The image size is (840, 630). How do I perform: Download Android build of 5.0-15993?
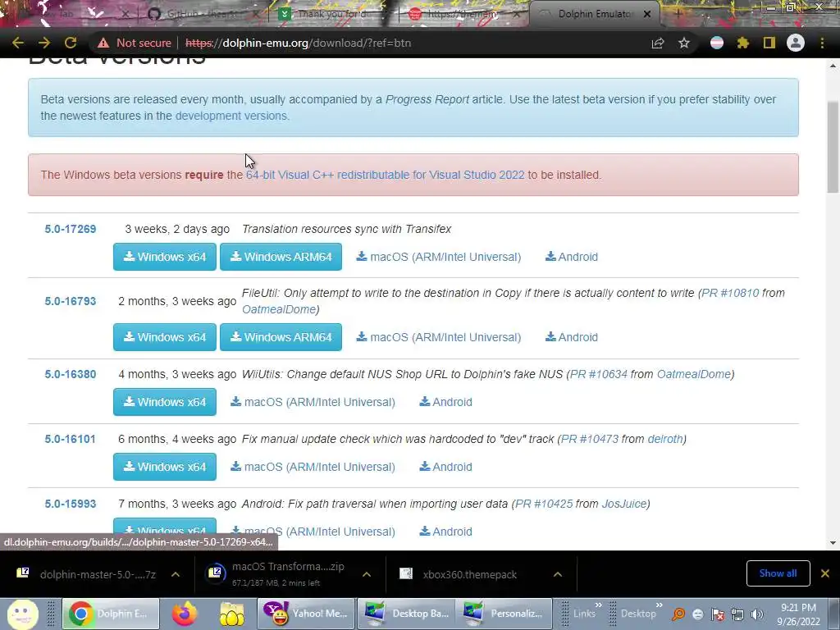(x=445, y=532)
